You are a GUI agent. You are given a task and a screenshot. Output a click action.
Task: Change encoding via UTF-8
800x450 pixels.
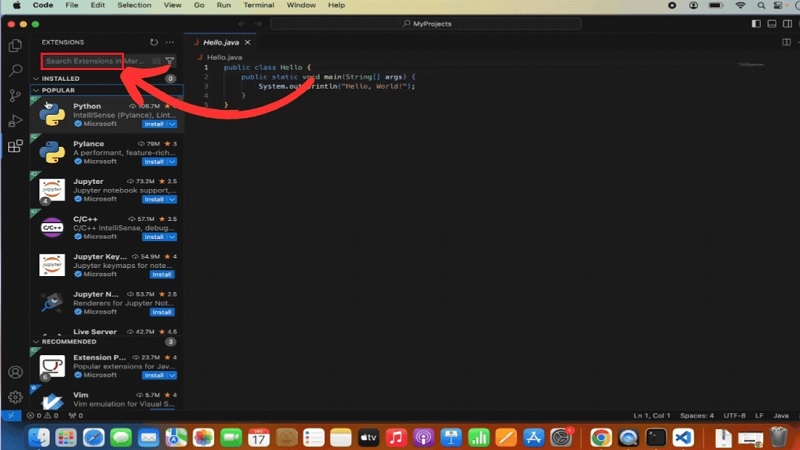734,416
